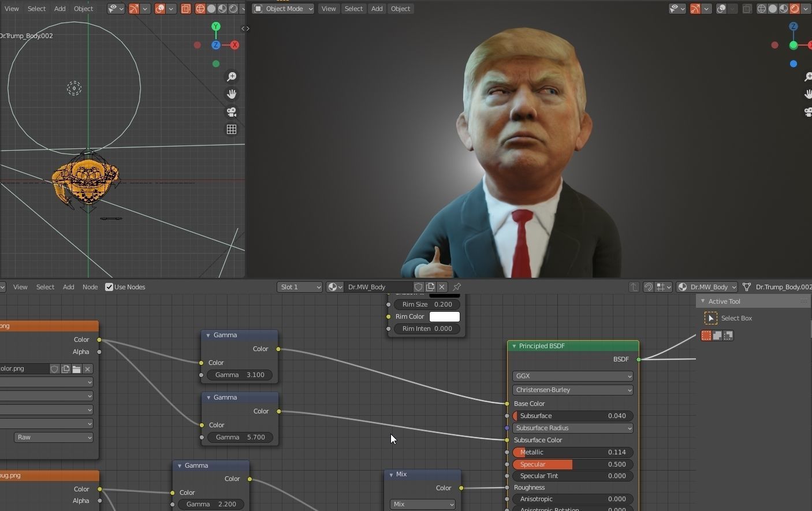Select solid shading in right viewport header

(x=773, y=9)
